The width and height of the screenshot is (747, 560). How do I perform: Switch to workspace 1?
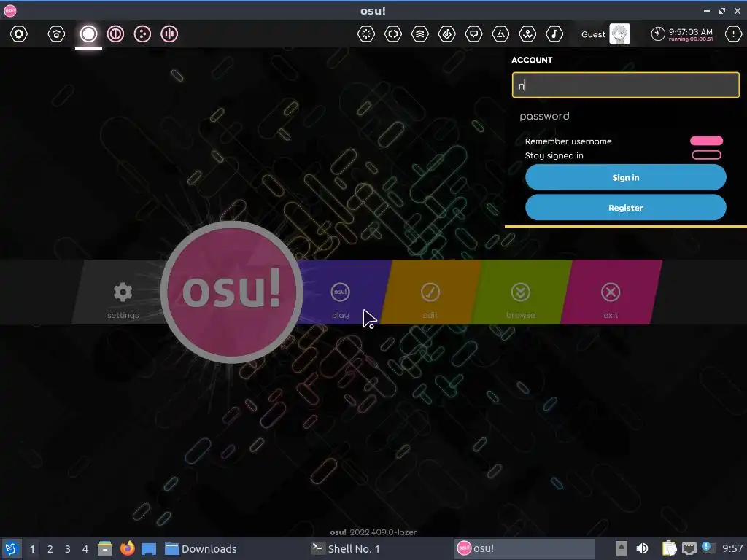coord(32,549)
